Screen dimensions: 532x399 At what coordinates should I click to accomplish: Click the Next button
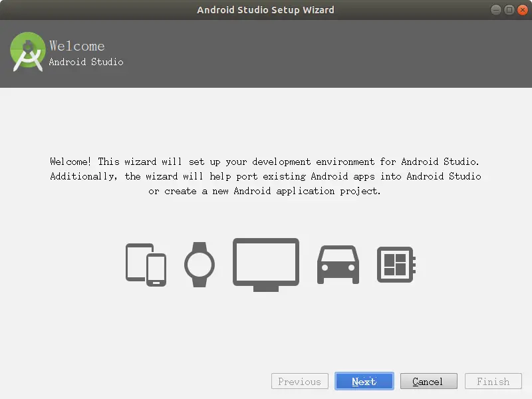[364, 381]
